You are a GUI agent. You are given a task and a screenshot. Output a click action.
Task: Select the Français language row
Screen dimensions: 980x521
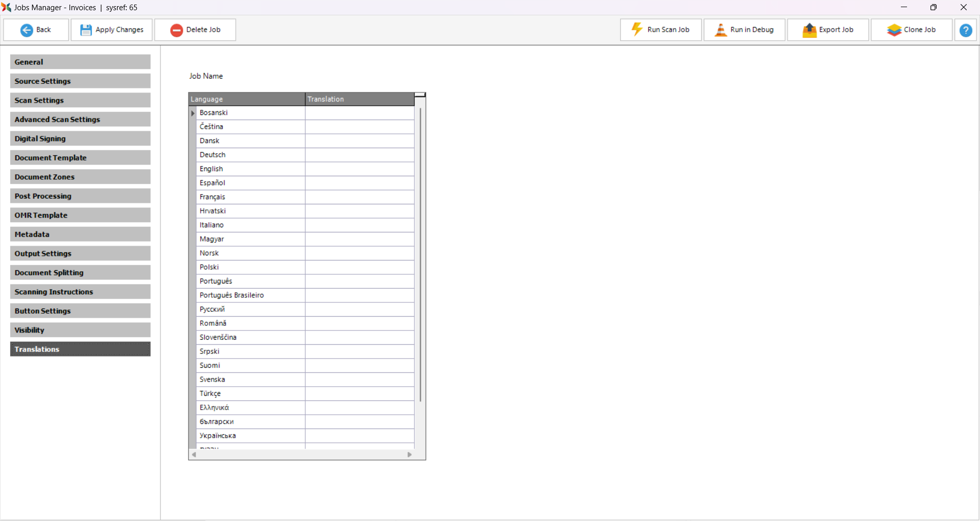[250, 197]
